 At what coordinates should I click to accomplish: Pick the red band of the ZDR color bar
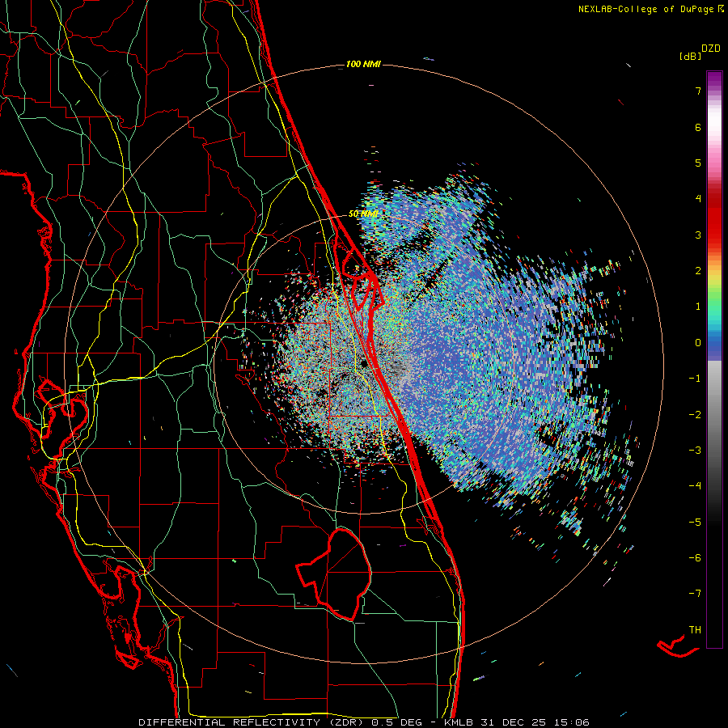[714, 218]
